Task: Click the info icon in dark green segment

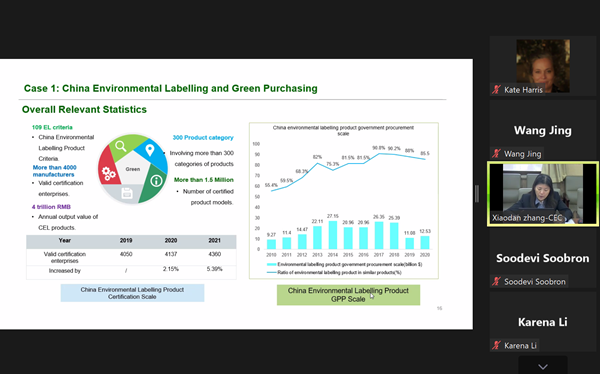Action: pyautogui.click(x=156, y=181)
